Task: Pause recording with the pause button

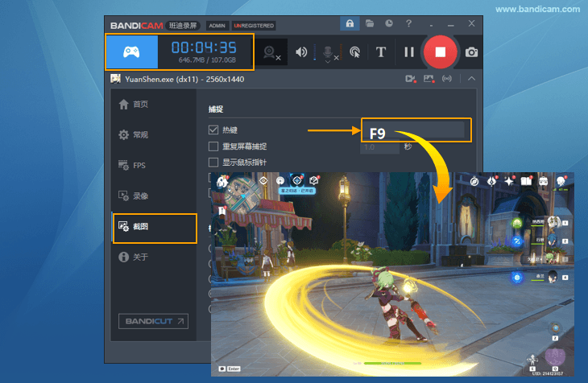Action: click(x=409, y=52)
